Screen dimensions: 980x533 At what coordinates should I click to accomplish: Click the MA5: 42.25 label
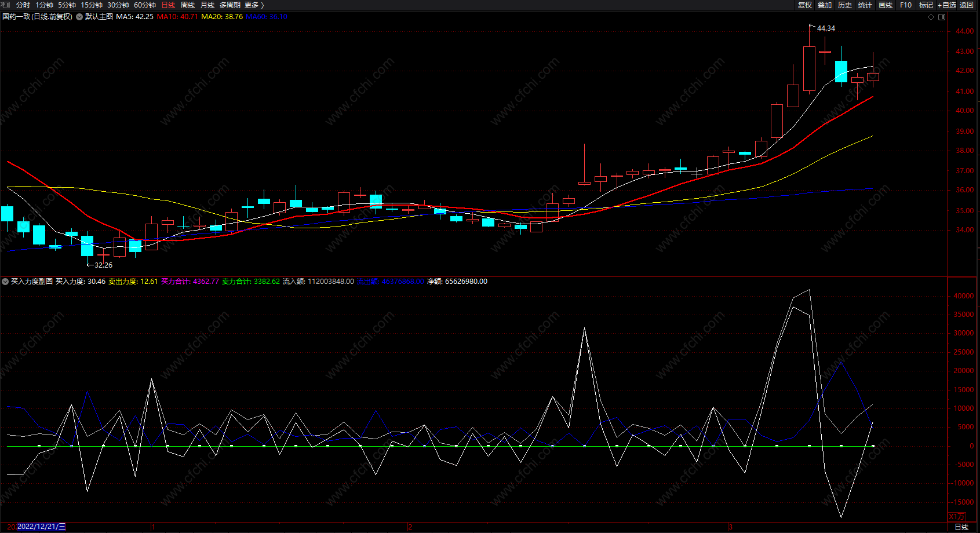pos(135,17)
